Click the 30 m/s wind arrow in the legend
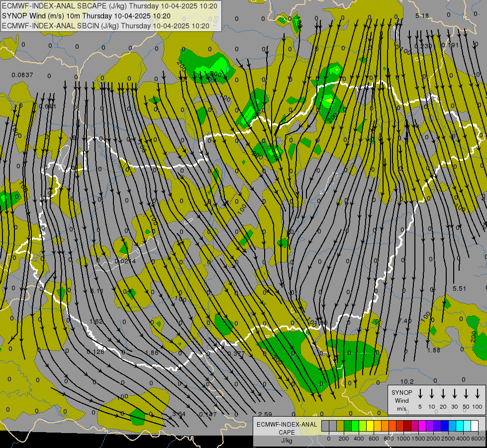This screenshot has height=448, width=487. [455, 394]
